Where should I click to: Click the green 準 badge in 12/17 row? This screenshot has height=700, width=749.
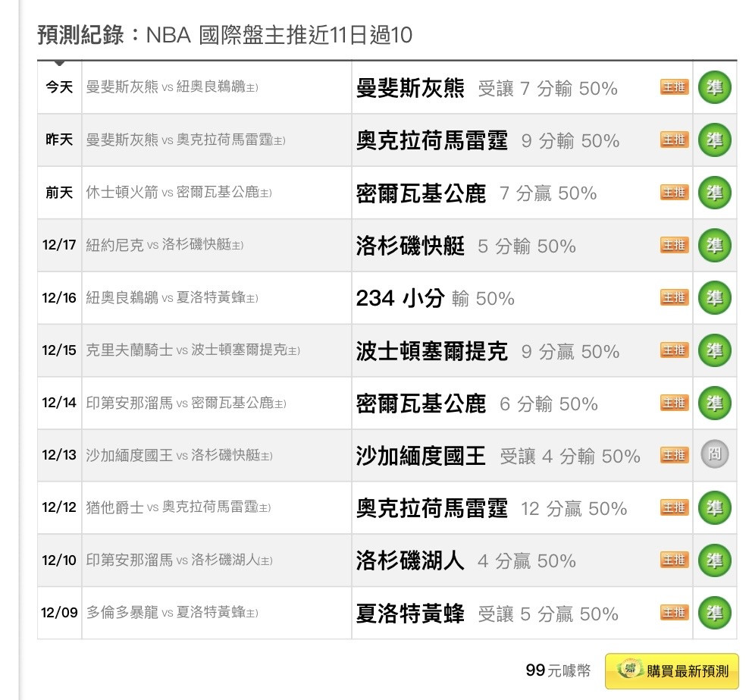715,245
